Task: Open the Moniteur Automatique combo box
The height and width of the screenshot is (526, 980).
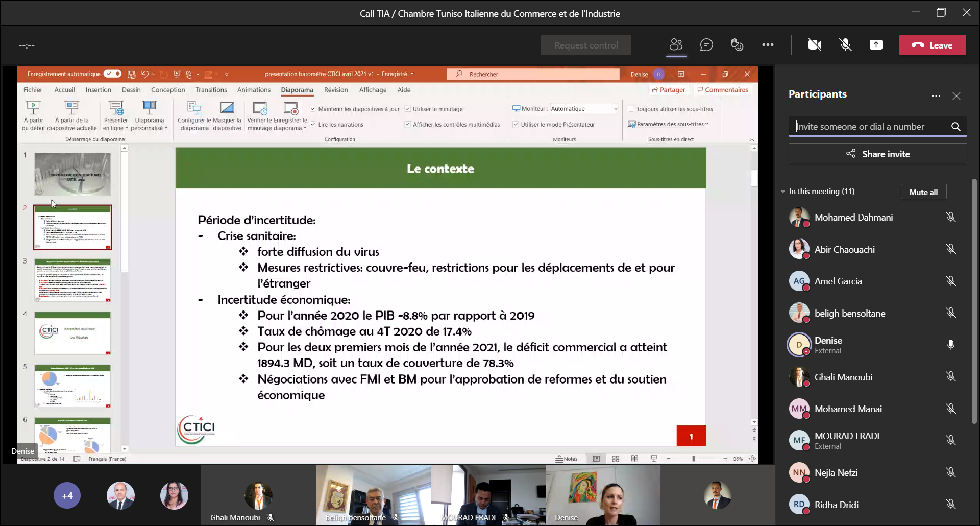Action: pyautogui.click(x=584, y=109)
